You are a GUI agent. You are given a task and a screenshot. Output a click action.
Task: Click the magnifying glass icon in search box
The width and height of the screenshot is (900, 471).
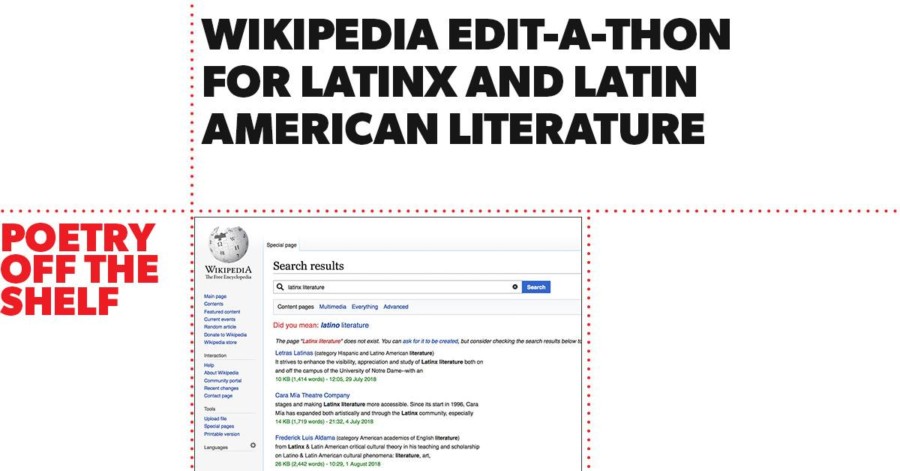[281, 287]
